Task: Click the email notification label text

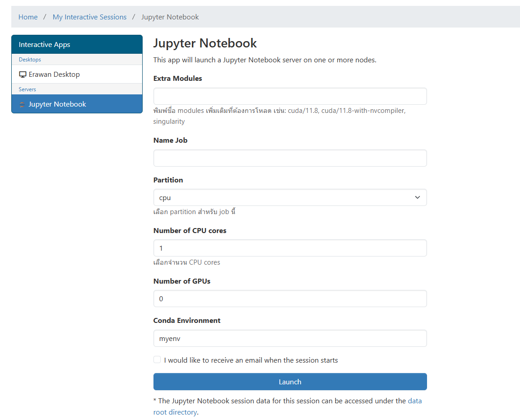Action: click(x=251, y=360)
